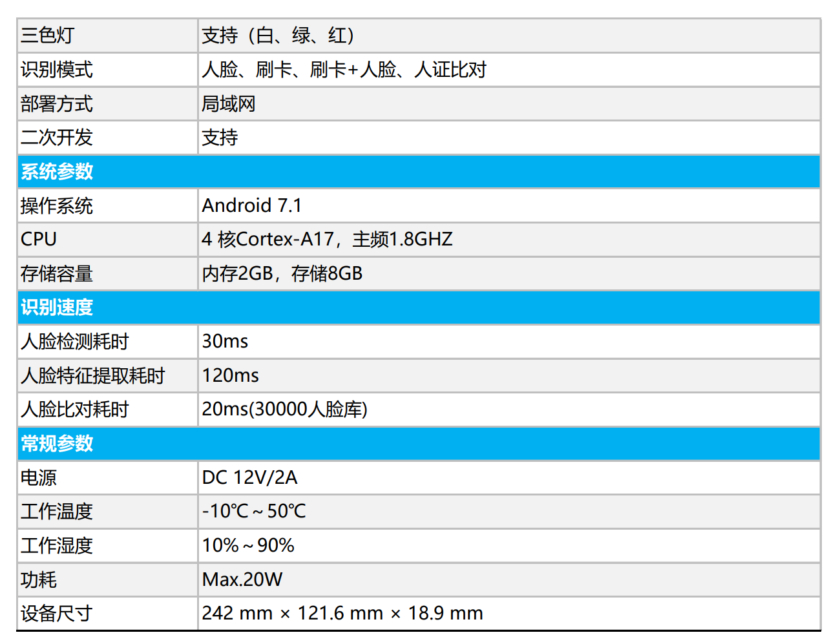Click the 识别速度 section header
Image resolution: width=840 pixels, height=635 pixels.
pyautogui.click(x=57, y=307)
